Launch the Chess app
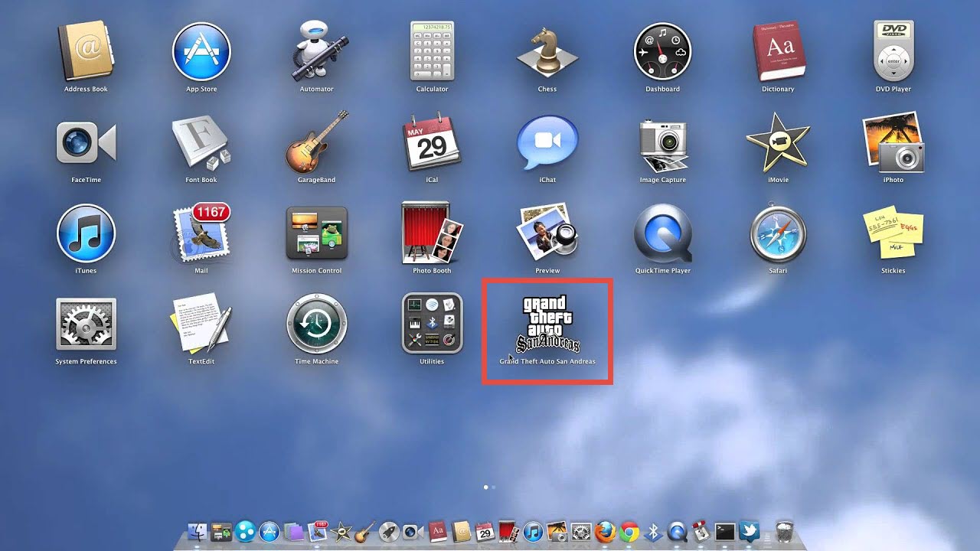Screen dimensions: 980x551 click(547, 52)
